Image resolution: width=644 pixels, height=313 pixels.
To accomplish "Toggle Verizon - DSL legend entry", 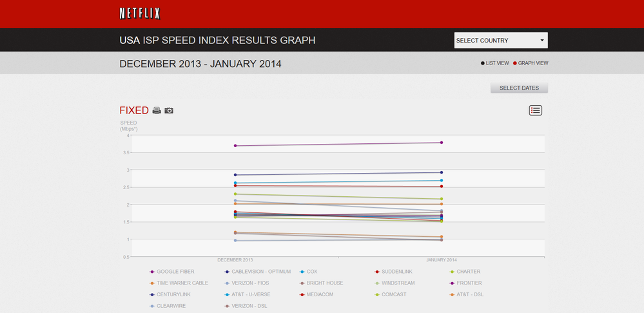I will (246, 306).
